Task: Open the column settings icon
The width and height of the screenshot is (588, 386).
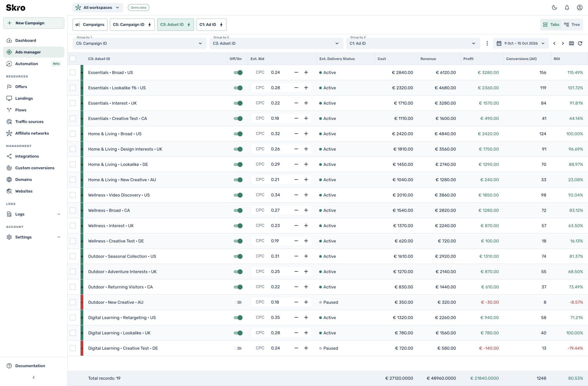Action: tap(571, 44)
